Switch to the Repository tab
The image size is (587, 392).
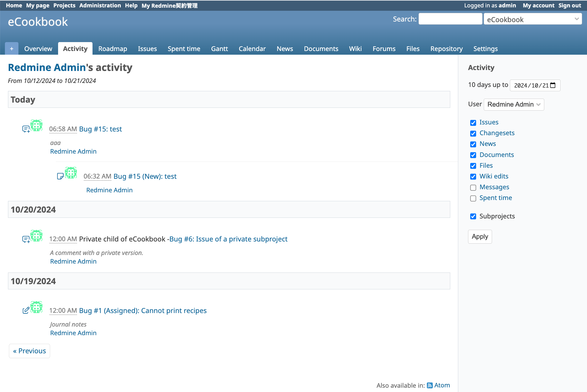pyautogui.click(x=446, y=49)
